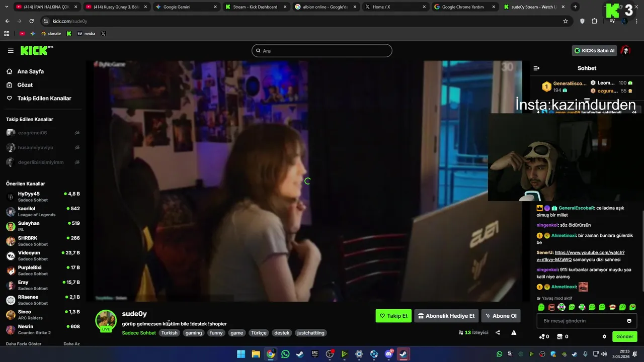This screenshot has width=644, height=362.
Task: Focus the Ara search field
Action: [322, 51]
